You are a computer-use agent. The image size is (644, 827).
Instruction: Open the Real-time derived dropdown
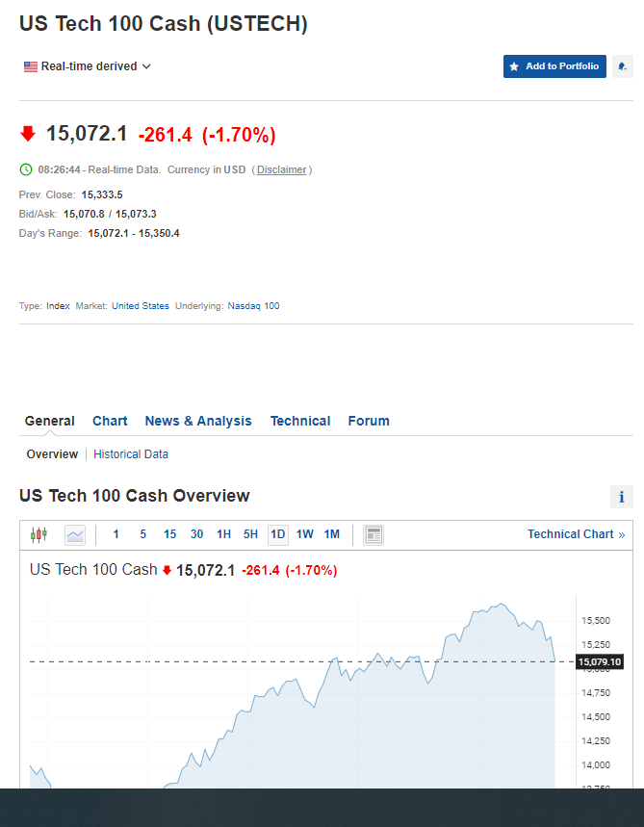(88, 66)
